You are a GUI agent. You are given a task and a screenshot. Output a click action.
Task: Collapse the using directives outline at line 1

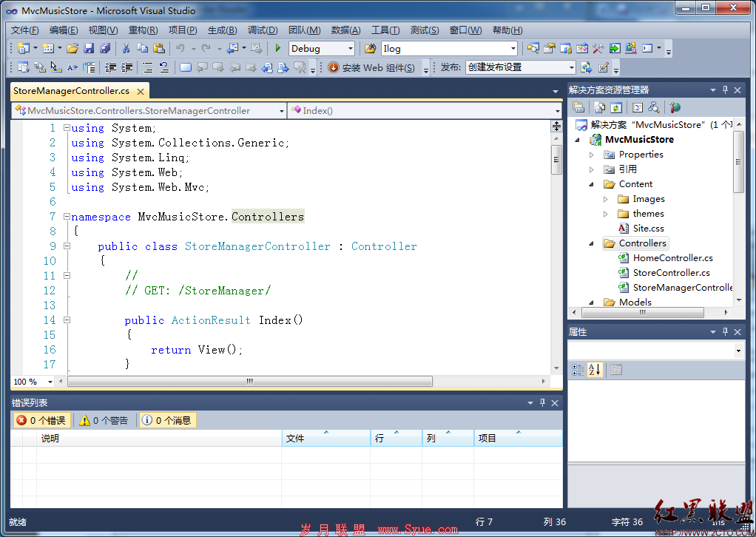67,128
